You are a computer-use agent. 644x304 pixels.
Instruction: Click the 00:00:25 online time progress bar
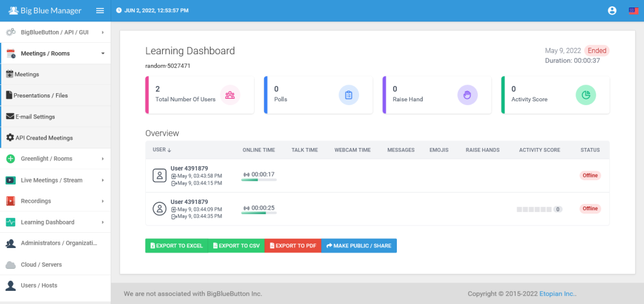(x=258, y=213)
